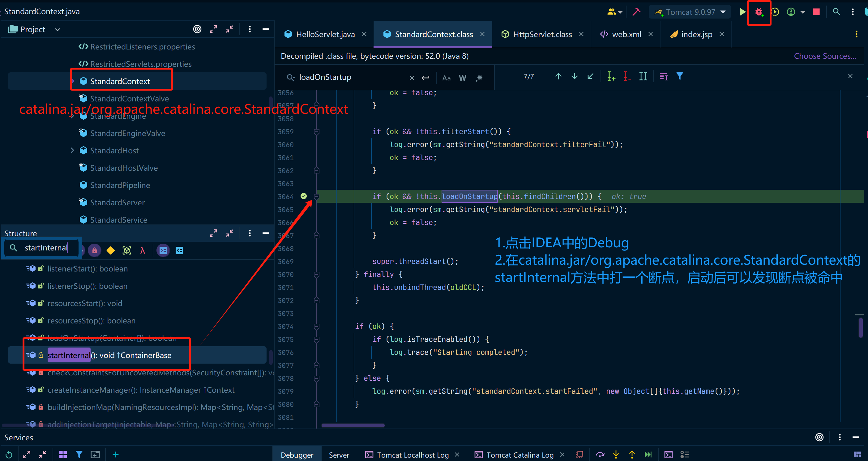Select opened file target icon in Project panel
868x461 pixels.
coord(197,29)
